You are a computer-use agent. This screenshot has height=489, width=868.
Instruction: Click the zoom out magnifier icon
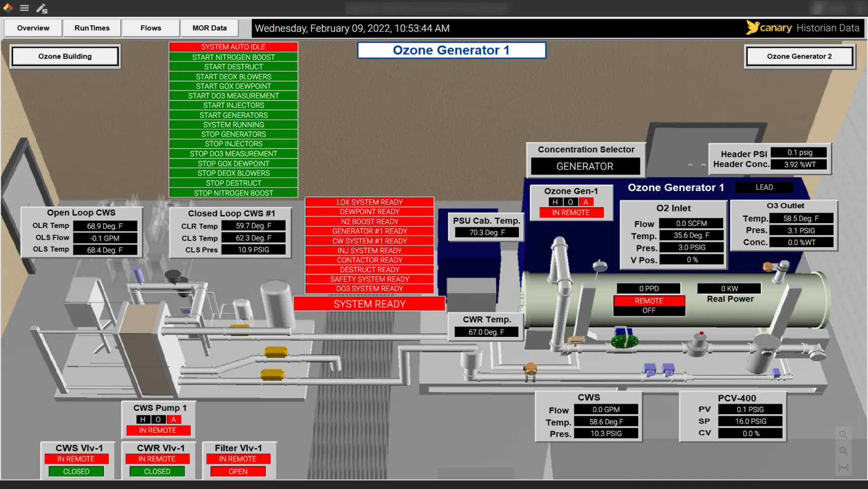pos(843,451)
